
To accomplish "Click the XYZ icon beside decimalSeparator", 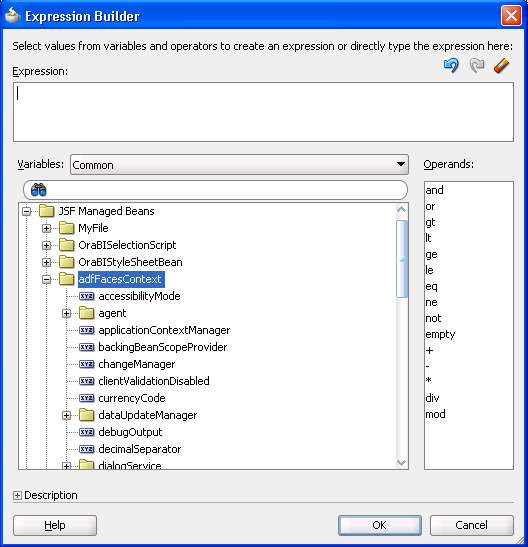I will pyautogui.click(x=86, y=449).
